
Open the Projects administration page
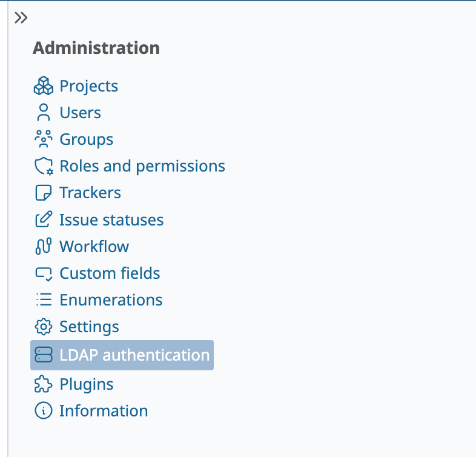pos(88,86)
